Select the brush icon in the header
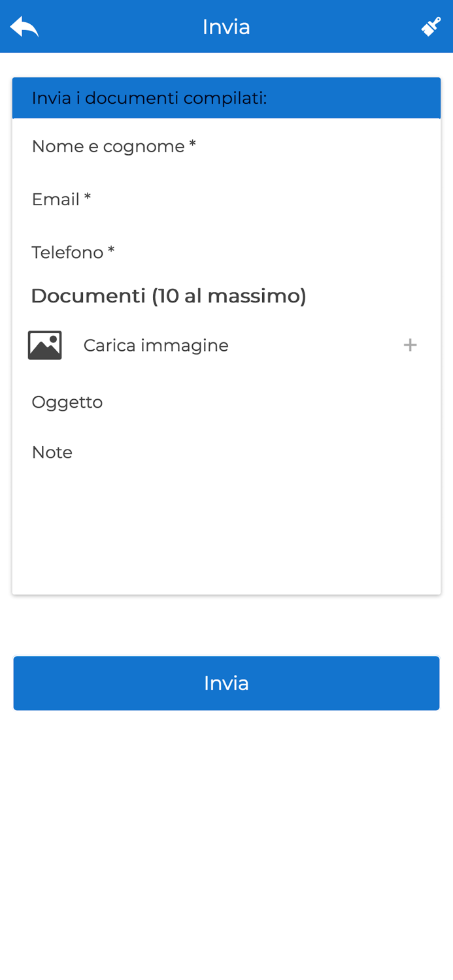This screenshot has height=980, width=453. coord(430,26)
